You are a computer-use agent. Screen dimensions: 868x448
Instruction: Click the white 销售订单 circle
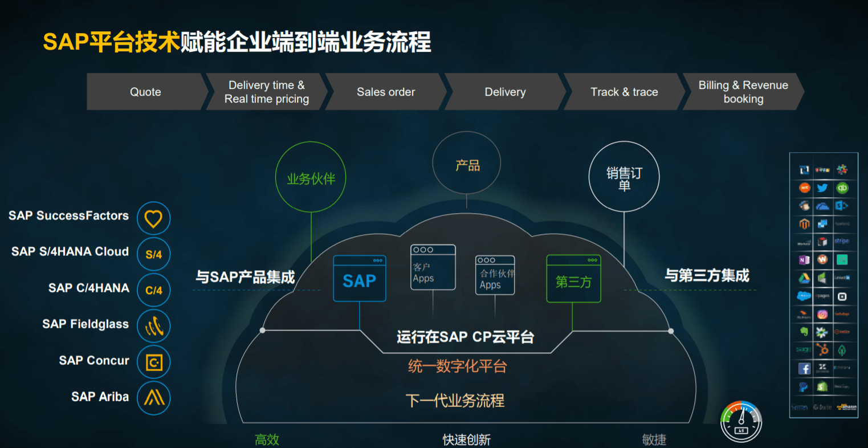click(624, 177)
